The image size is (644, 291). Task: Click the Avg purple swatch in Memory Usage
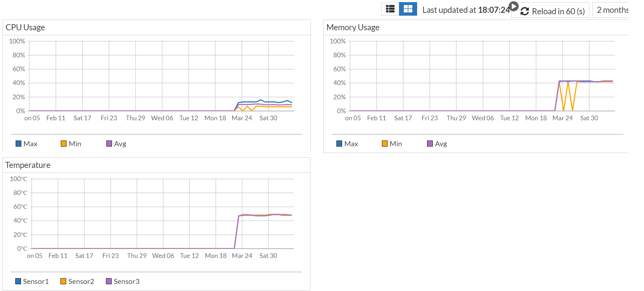click(x=430, y=144)
